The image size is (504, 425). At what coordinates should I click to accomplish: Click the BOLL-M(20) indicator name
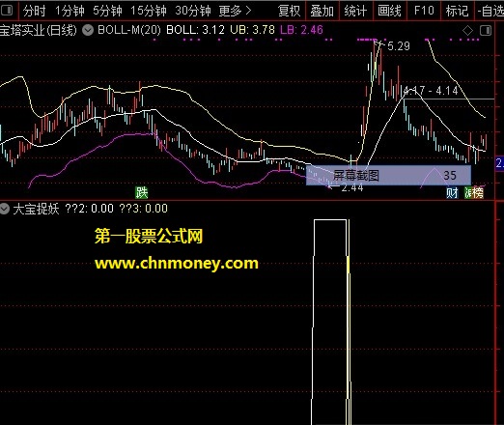tap(129, 30)
